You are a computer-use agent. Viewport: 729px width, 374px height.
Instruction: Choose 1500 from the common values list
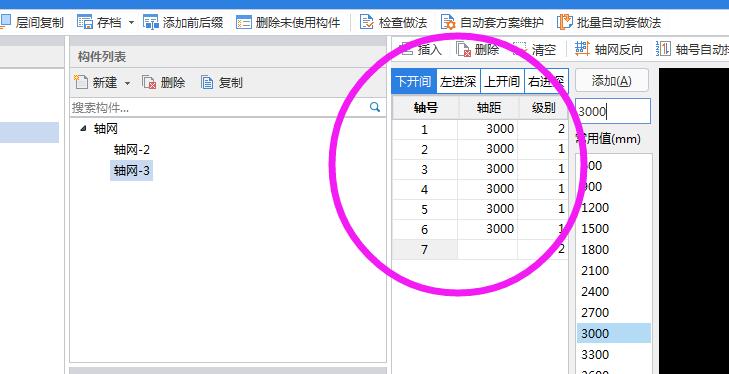click(613, 228)
